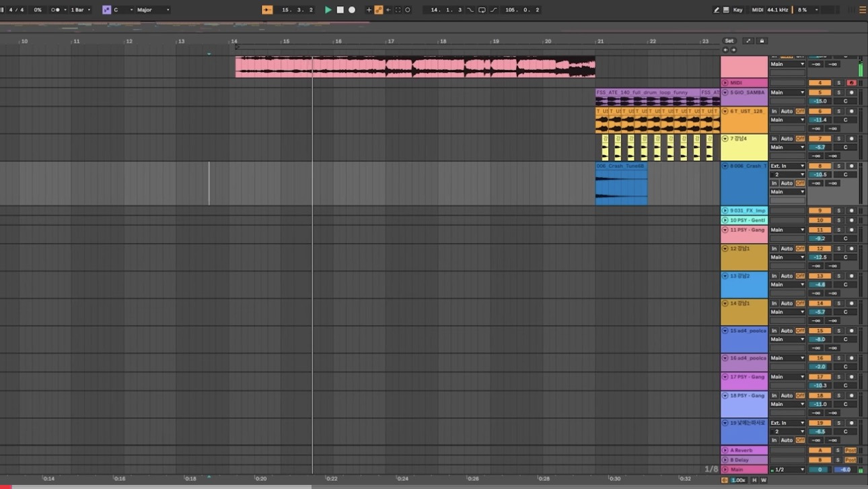868x489 pixels.
Task: Turn off monitoring on track 6 T_UST_128
Action: click(800, 111)
